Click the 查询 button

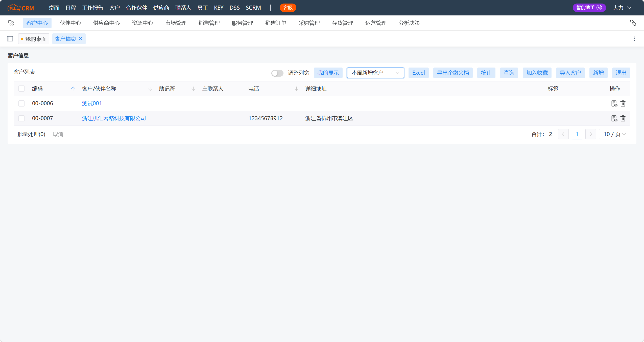click(509, 73)
